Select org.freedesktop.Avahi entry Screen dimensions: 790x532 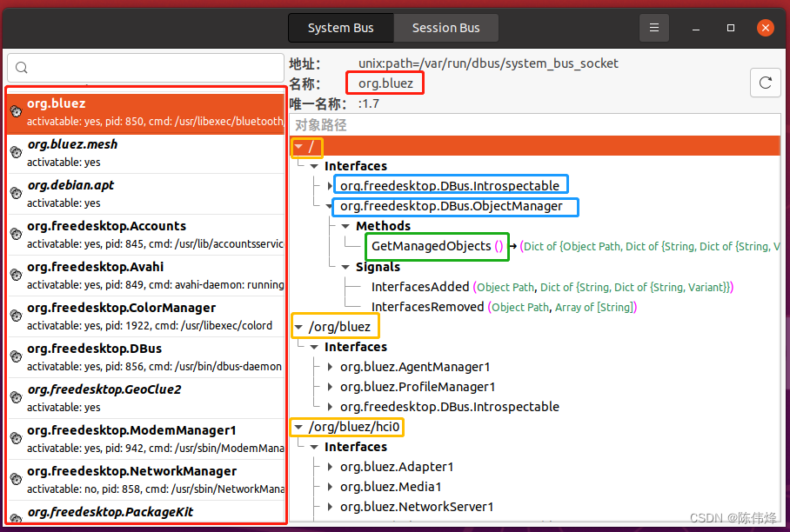[x=147, y=276]
